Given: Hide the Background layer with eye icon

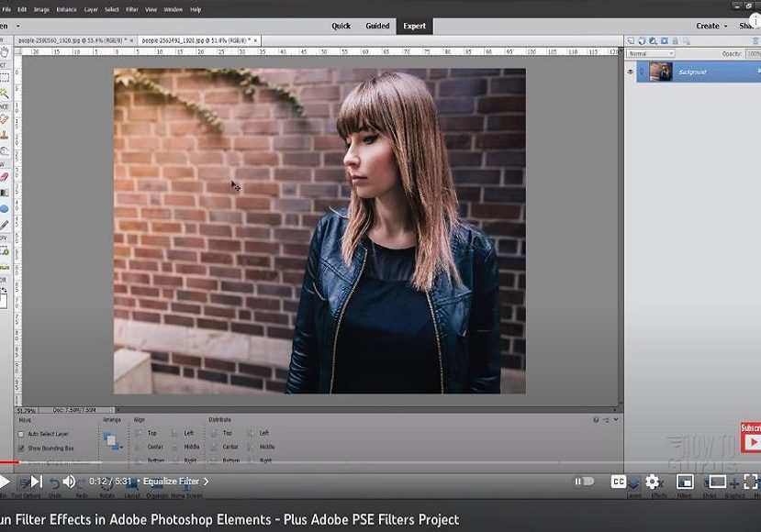Looking at the screenshot, I should [631, 72].
